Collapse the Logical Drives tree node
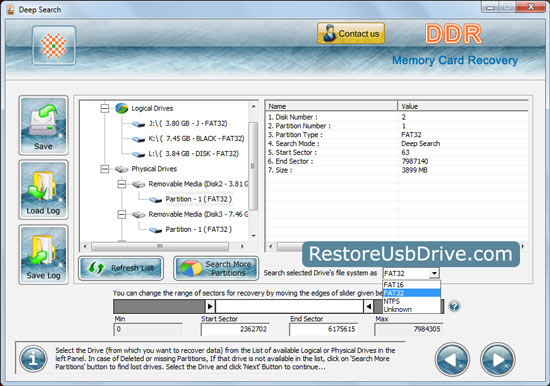The width and height of the screenshot is (550, 386). pos(105,108)
